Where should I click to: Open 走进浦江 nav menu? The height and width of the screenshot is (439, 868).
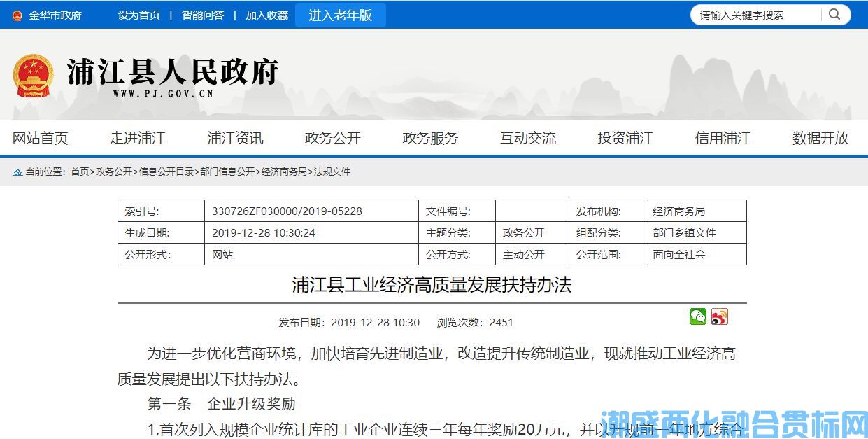138,138
